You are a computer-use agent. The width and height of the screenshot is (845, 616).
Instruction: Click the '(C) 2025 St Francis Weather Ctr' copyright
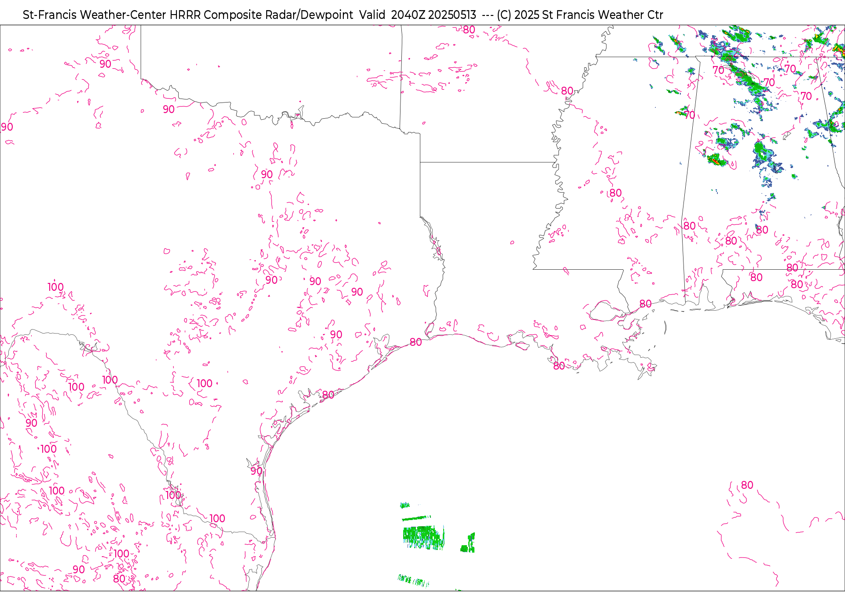[x=580, y=15]
